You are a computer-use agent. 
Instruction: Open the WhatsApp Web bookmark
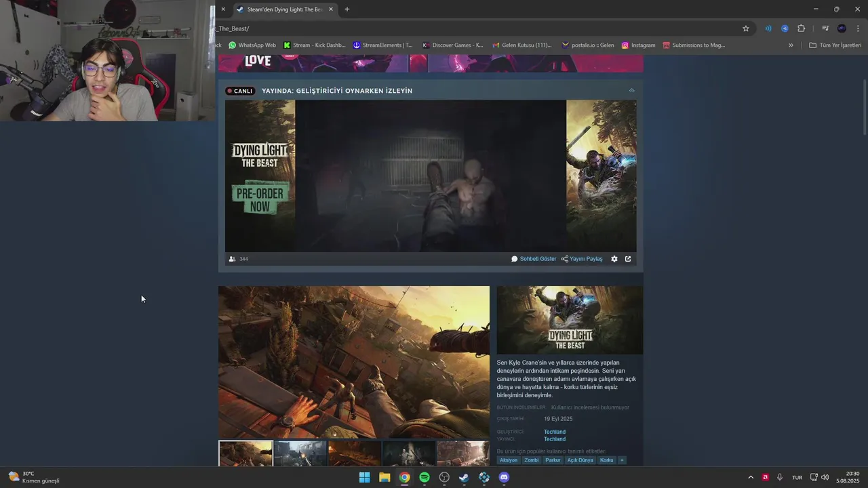click(x=252, y=45)
